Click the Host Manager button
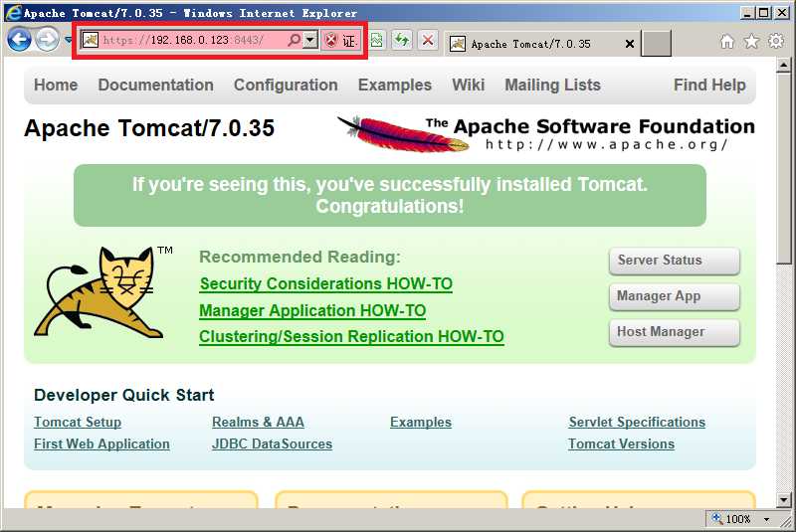796x532 pixels. click(x=675, y=332)
